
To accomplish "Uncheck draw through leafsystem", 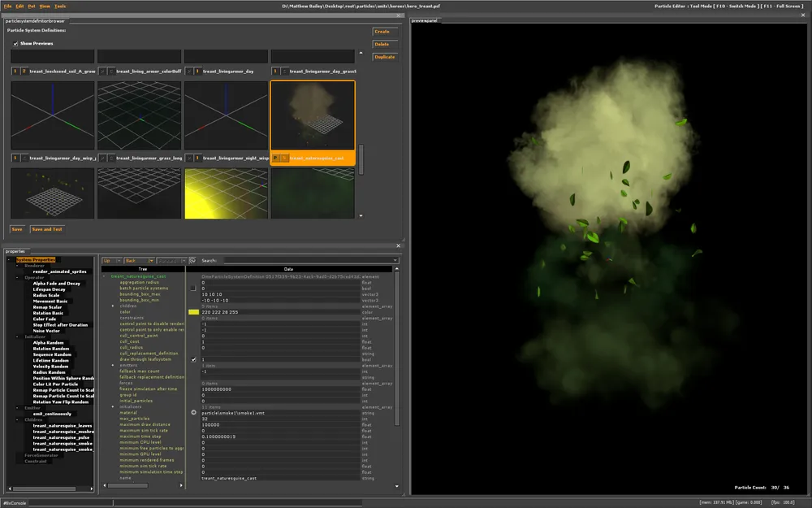I will 193,359.
